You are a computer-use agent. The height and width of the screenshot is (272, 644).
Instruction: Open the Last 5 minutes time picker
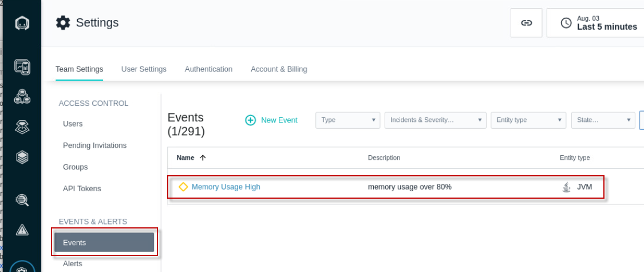(x=595, y=22)
